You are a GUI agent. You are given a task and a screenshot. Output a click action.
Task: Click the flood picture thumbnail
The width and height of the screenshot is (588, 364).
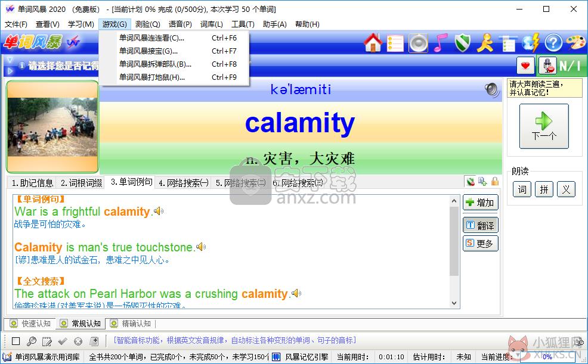[52, 127]
